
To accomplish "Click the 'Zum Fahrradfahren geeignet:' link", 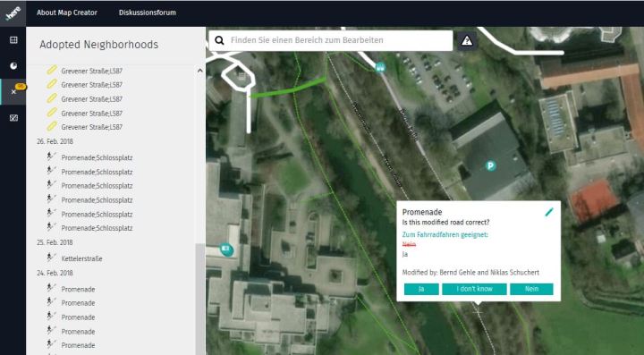I will tap(445, 235).
